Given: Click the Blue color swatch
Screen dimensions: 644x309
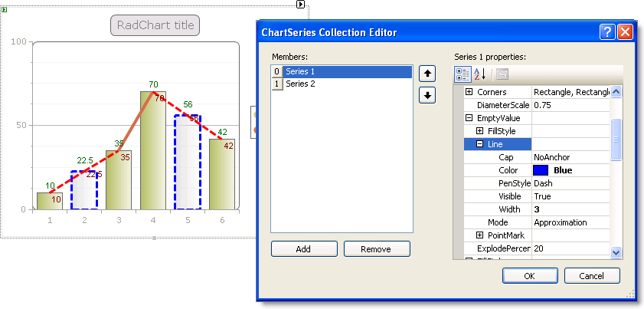Looking at the screenshot, I should tap(541, 170).
